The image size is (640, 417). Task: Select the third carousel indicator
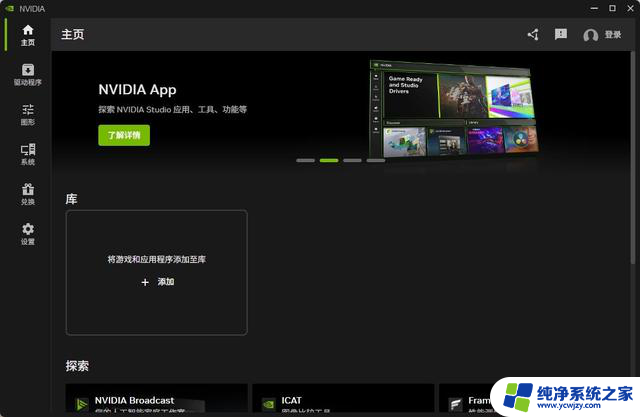pyautogui.click(x=352, y=160)
